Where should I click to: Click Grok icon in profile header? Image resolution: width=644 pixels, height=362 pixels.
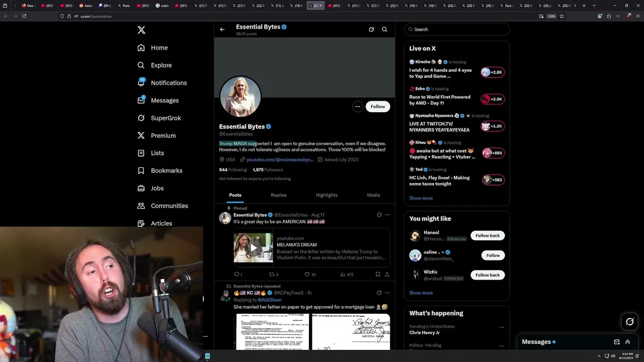coord(371,29)
